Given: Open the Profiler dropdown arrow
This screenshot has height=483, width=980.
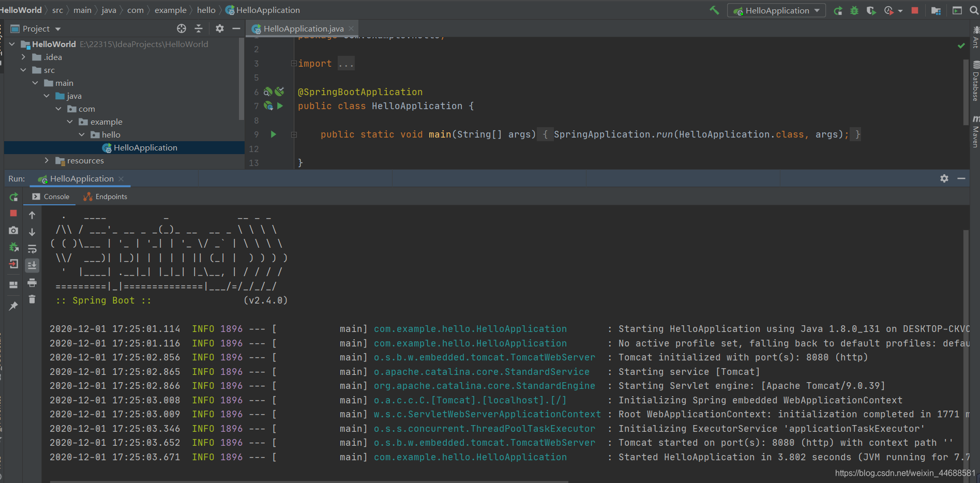Looking at the screenshot, I should [x=900, y=11].
